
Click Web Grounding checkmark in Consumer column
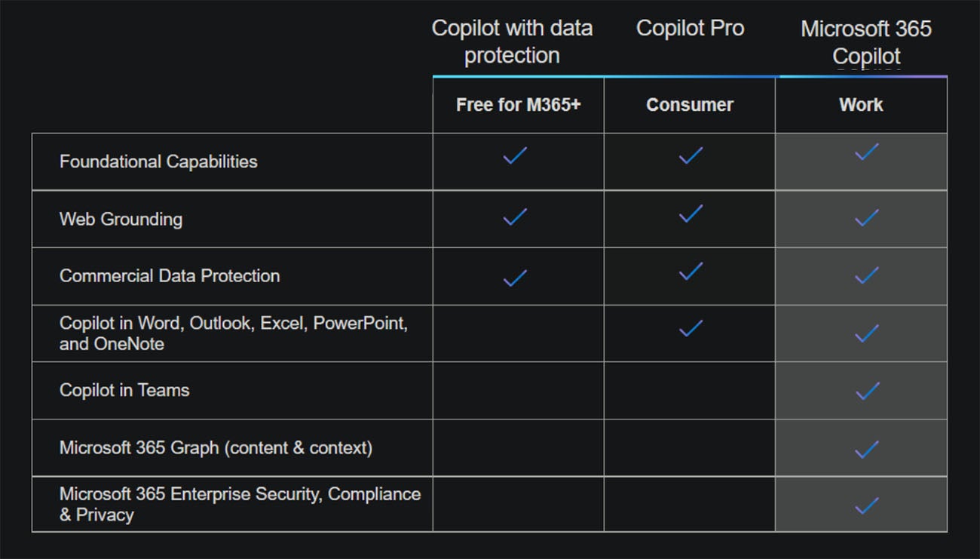[x=691, y=213]
